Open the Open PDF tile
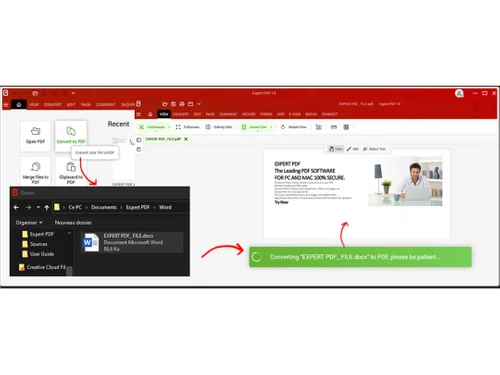 35,136
